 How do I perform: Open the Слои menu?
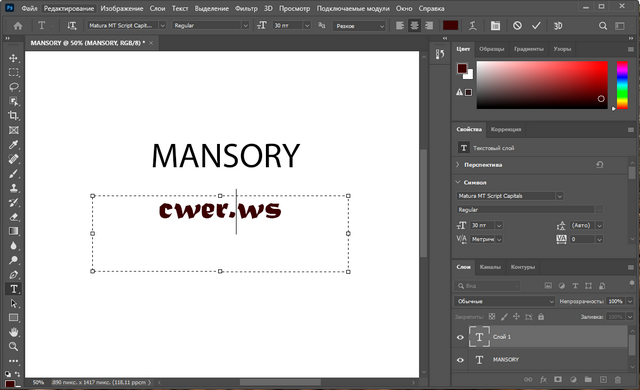[157, 8]
